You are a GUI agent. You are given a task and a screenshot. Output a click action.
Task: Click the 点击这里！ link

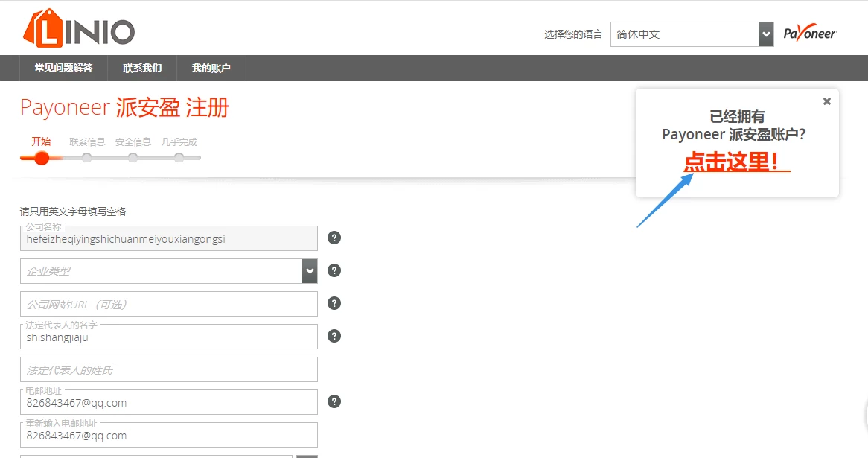point(737,162)
